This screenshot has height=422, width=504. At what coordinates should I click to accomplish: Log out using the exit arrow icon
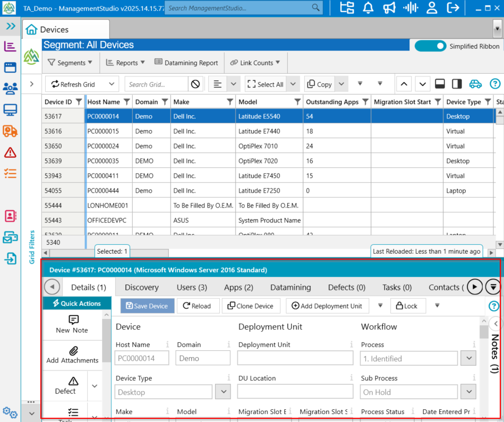pos(453,8)
